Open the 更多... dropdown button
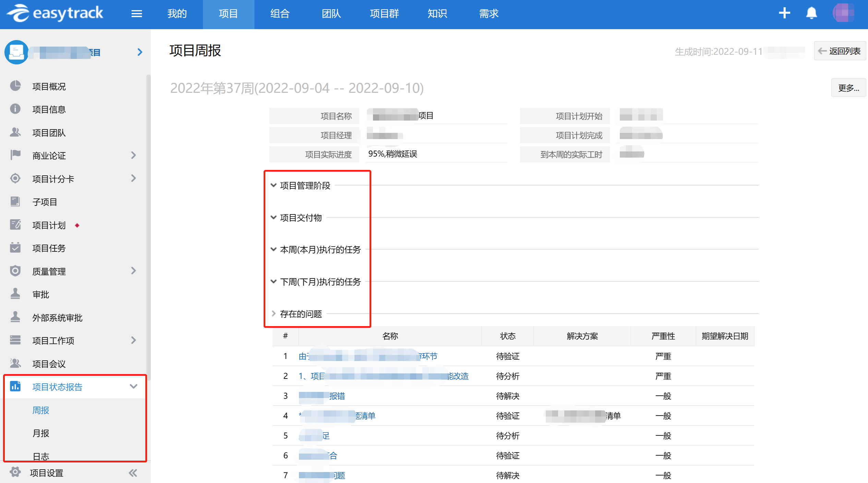Image resolution: width=868 pixels, height=483 pixels. pos(848,88)
